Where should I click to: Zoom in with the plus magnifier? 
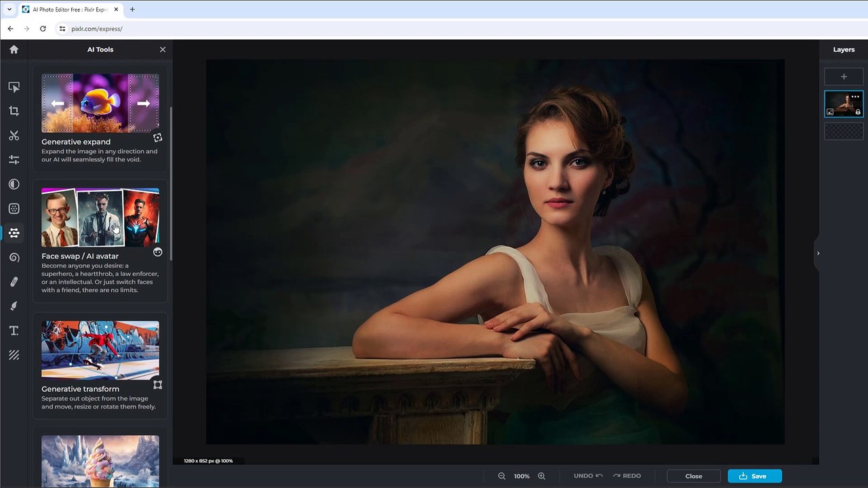pyautogui.click(x=541, y=476)
